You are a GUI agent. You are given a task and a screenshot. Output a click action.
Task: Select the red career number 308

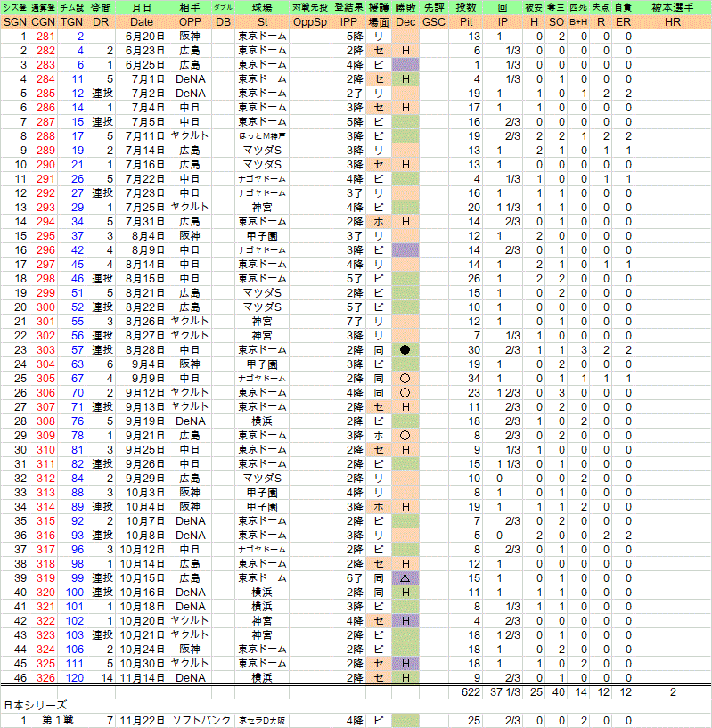[45, 421]
